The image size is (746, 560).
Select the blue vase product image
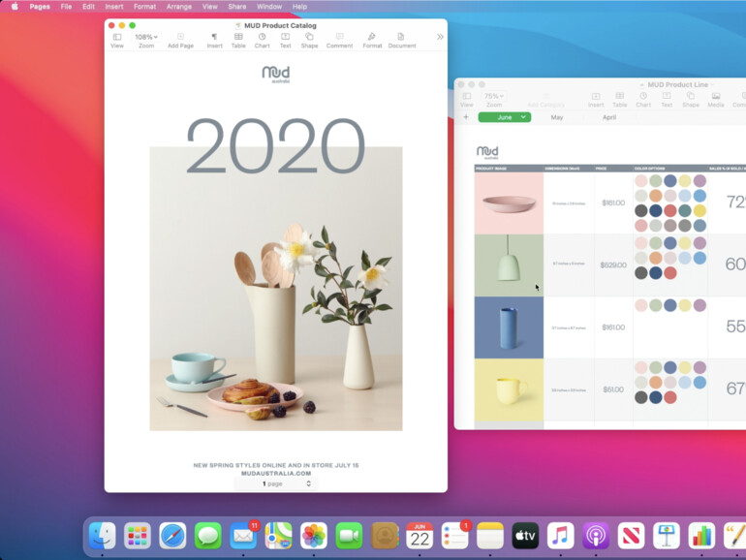pos(509,327)
